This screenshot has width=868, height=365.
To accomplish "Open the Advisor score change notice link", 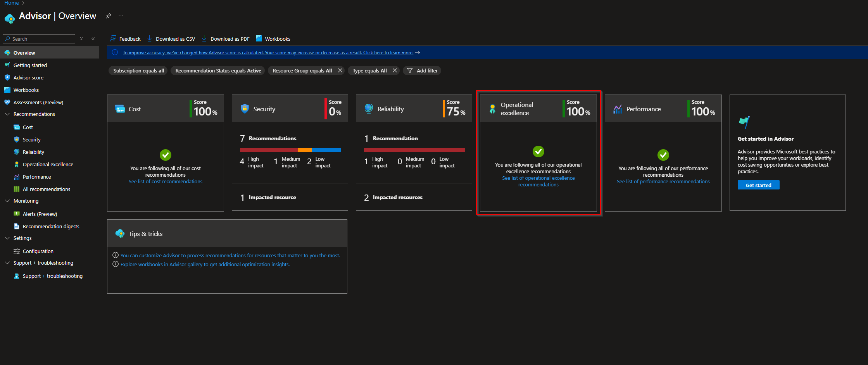I will (x=268, y=53).
